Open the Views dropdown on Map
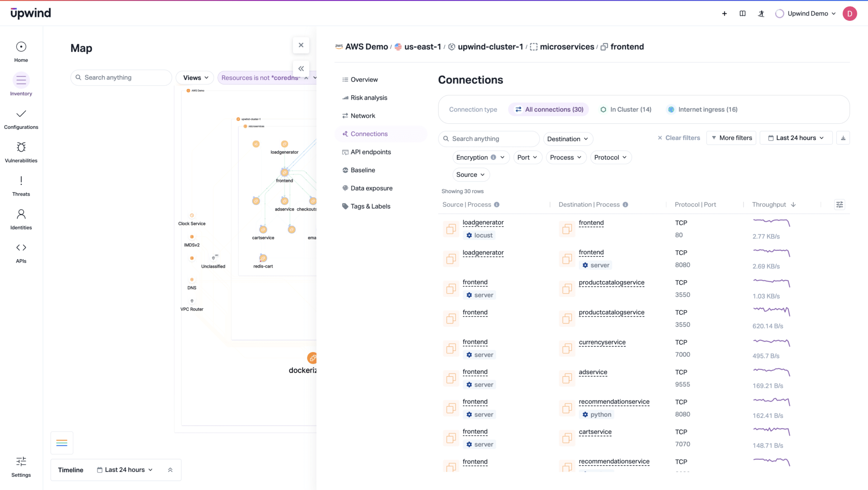868x490 pixels. tap(195, 78)
